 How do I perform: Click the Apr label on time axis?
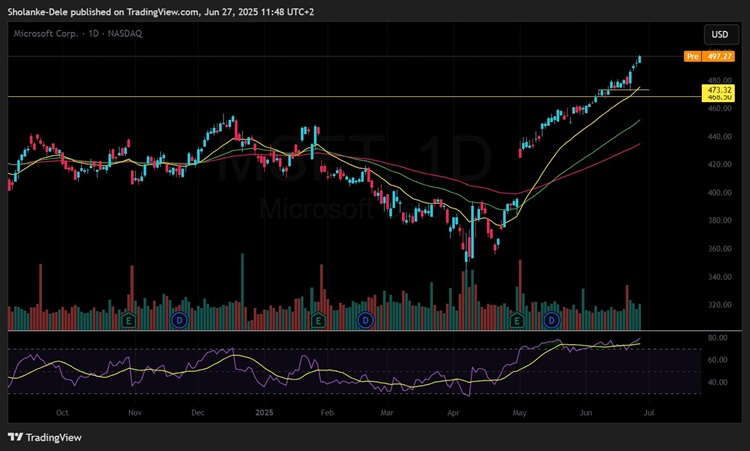453,412
